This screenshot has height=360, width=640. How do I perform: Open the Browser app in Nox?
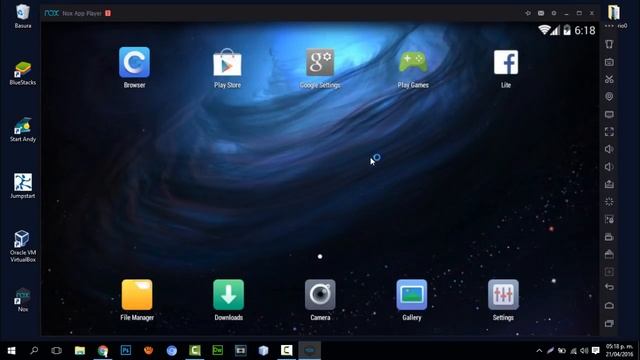[x=134, y=62]
